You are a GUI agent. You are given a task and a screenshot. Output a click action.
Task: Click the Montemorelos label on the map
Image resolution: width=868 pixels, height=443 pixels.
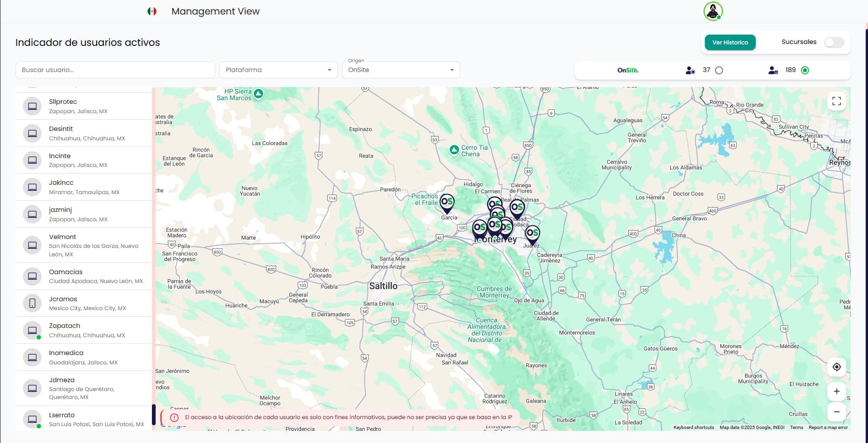click(577, 333)
